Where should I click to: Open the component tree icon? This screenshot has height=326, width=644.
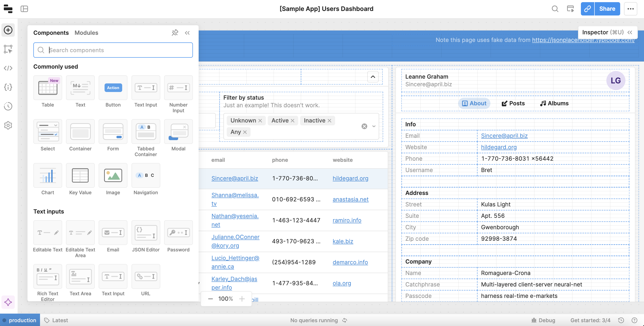8,49
